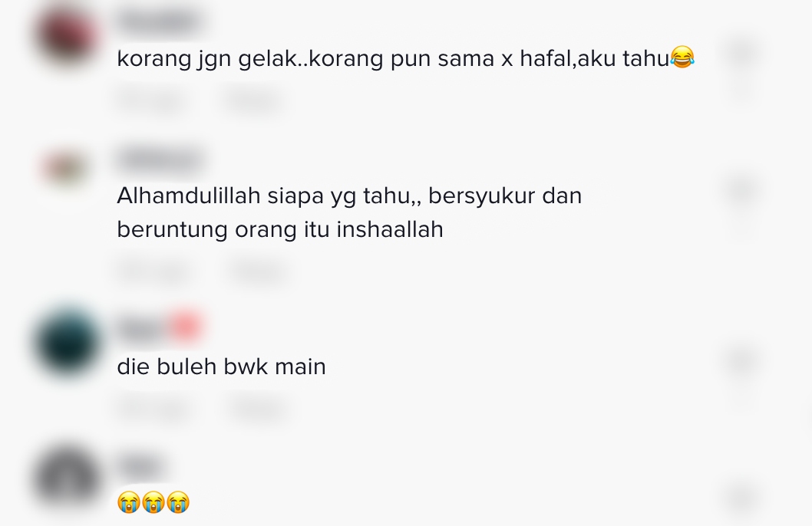The height and width of the screenshot is (526, 812).
Task: Select the like count below the first comment's heart
Action: pyautogui.click(x=741, y=87)
